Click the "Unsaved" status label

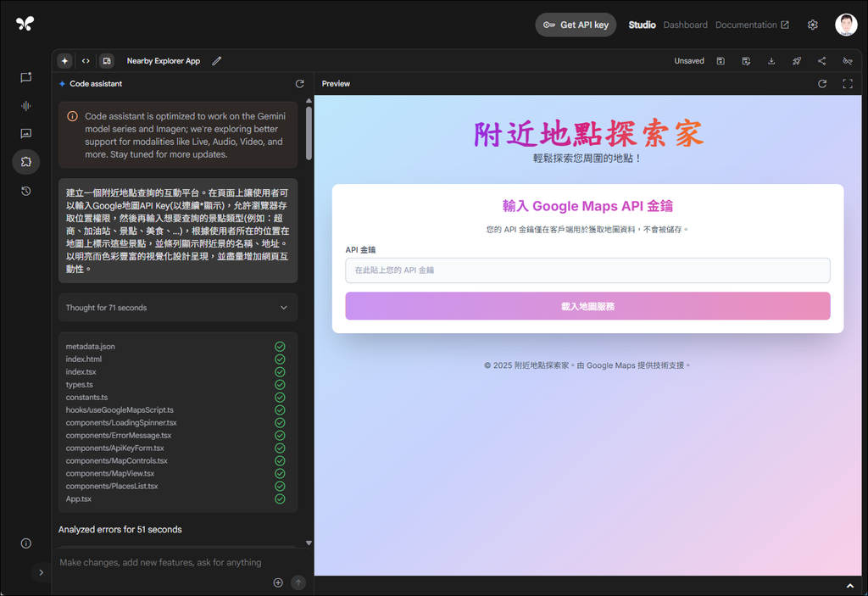(689, 61)
